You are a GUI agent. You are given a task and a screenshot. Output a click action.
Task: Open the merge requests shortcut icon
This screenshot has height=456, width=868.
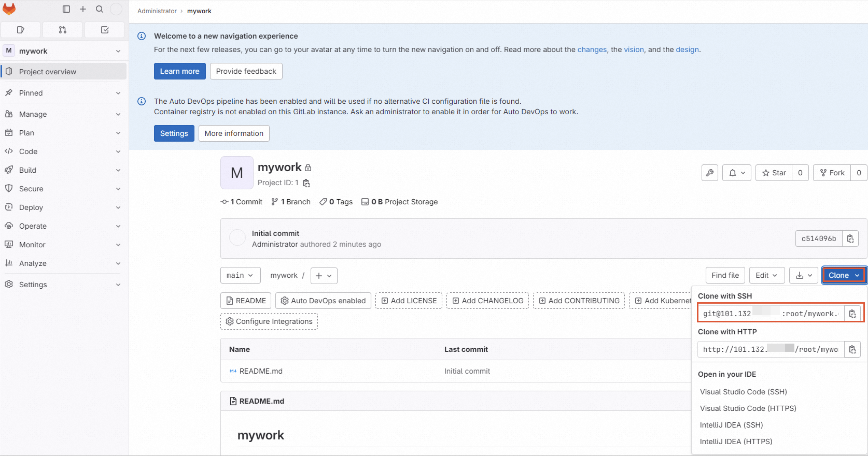(x=63, y=30)
